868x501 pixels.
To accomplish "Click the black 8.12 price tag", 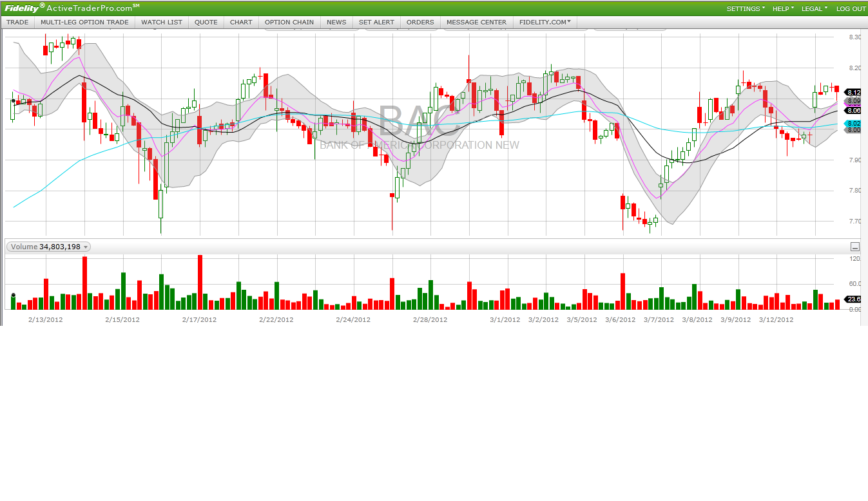I will pos(853,92).
